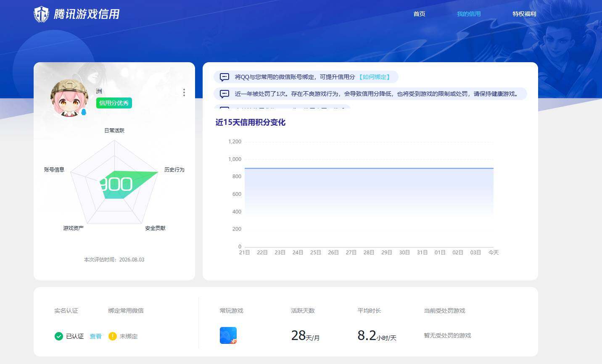Click the chat icon beside the penalty notice
The image size is (602, 364).
click(224, 94)
